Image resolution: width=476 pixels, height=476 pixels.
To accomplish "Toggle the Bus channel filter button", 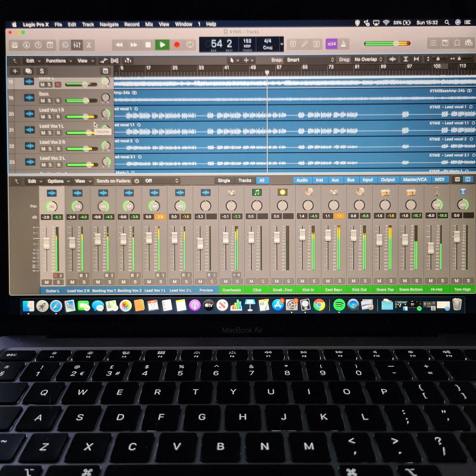I will click(x=351, y=180).
